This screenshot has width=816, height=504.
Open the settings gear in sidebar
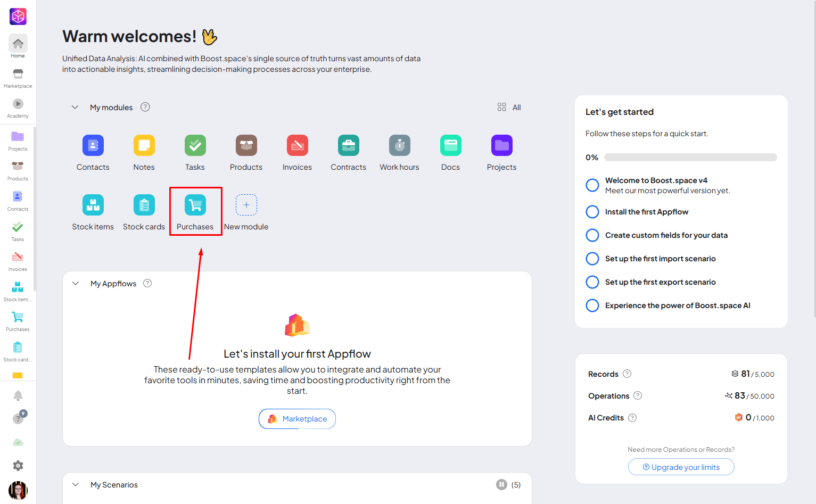pos(18,466)
